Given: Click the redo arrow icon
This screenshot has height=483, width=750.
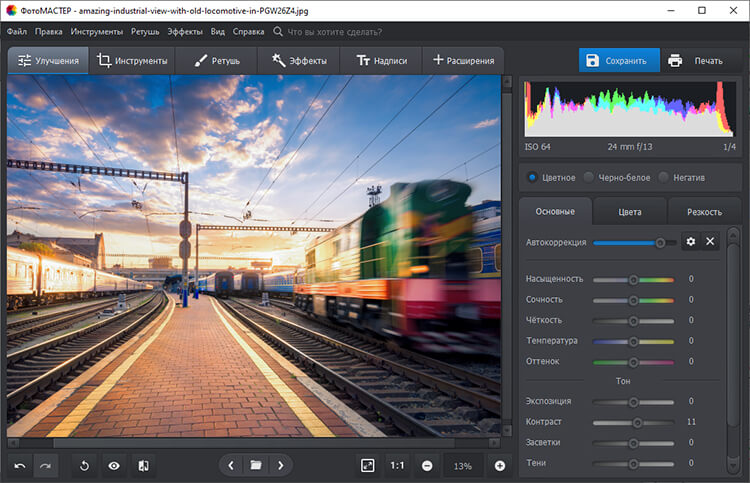Looking at the screenshot, I should [x=45, y=465].
